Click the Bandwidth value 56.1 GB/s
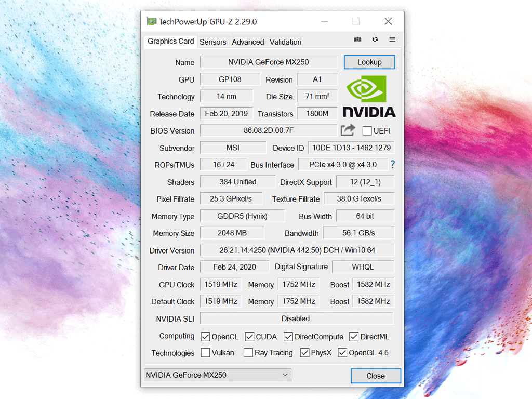This screenshot has height=399, width=532. [x=358, y=233]
